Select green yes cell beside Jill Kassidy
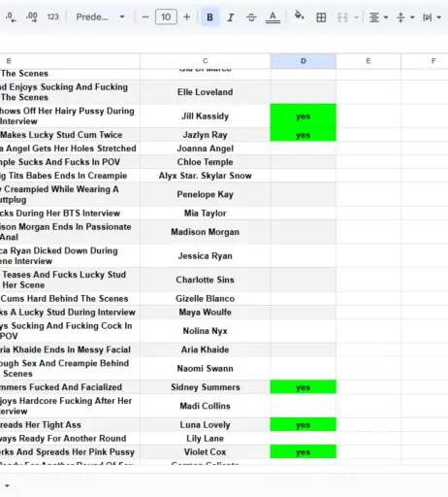Image resolution: width=448 pixels, height=497 pixels. (x=304, y=116)
